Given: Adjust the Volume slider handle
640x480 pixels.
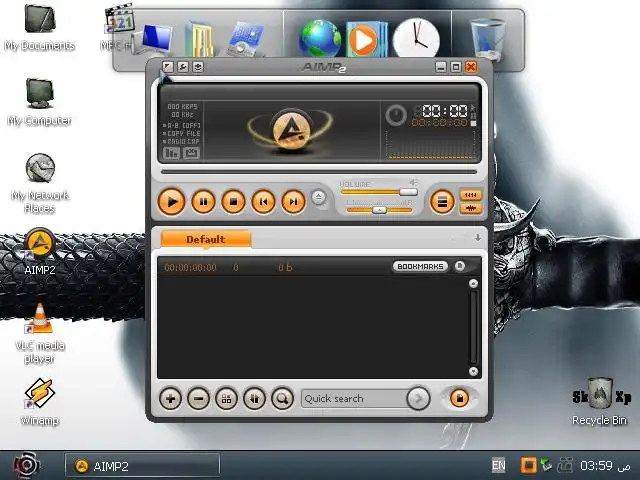Looking at the screenshot, I should 408,192.
